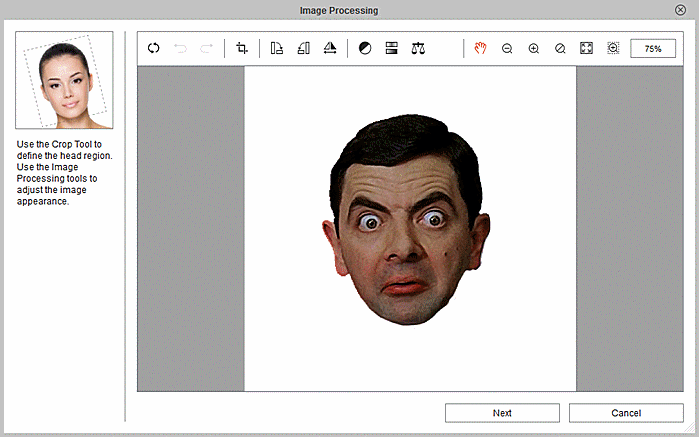Click the Reset circular arrows icon
Viewport: 699px width, 437px height.
point(153,48)
